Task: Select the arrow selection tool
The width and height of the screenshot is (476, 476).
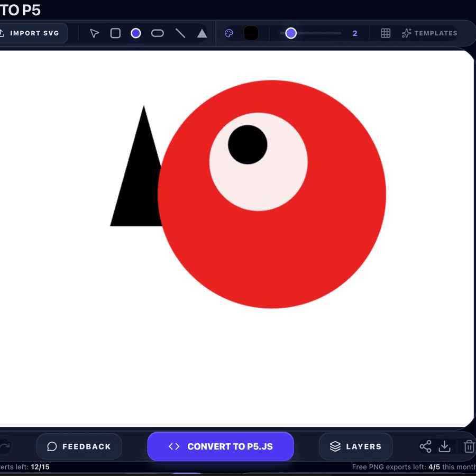Action: tap(94, 33)
